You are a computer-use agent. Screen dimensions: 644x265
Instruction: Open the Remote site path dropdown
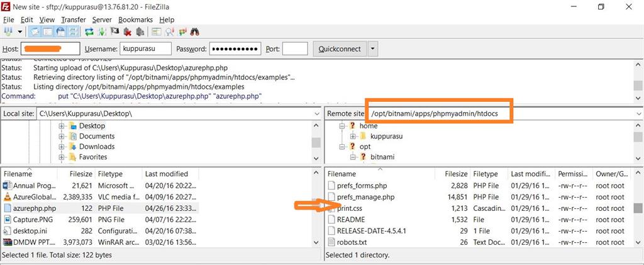pos(639,113)
